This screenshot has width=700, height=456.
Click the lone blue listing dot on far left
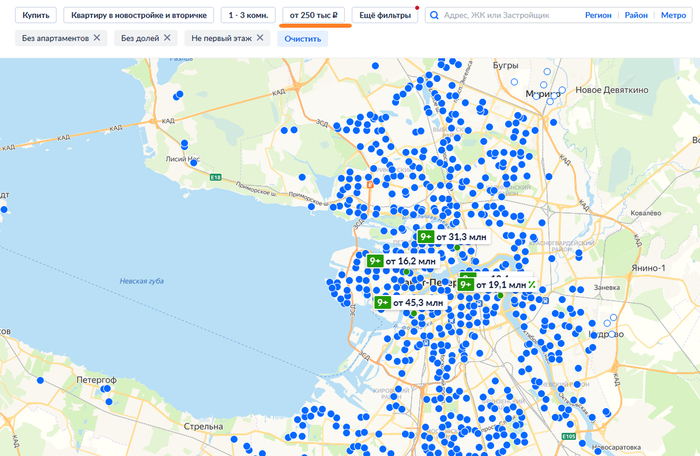tap(4, 210)
